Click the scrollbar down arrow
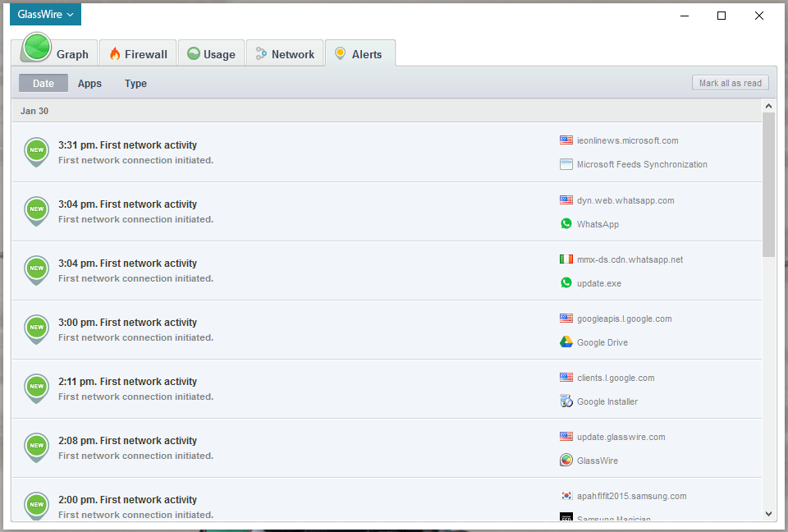Image resolution: width=788 pixels, height=532 pixels. coord(768,513)
